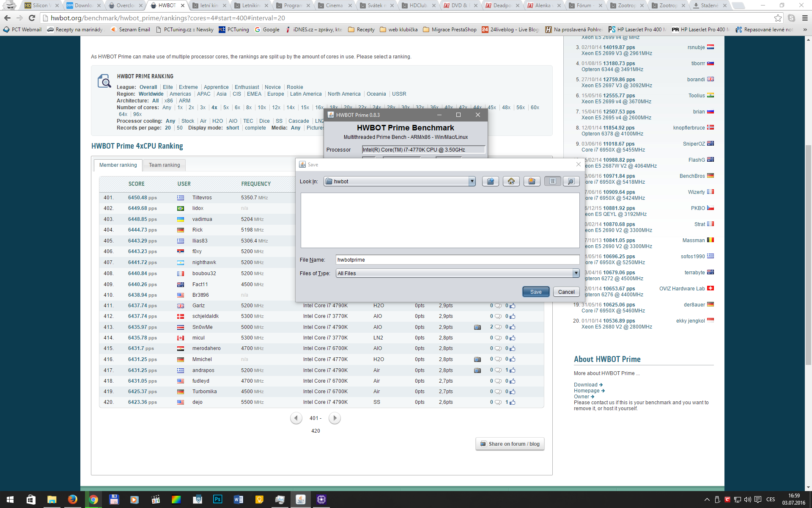Cancel the Save dialog
812x508 pixels.
pyautogui.click(x=566, y=292)
